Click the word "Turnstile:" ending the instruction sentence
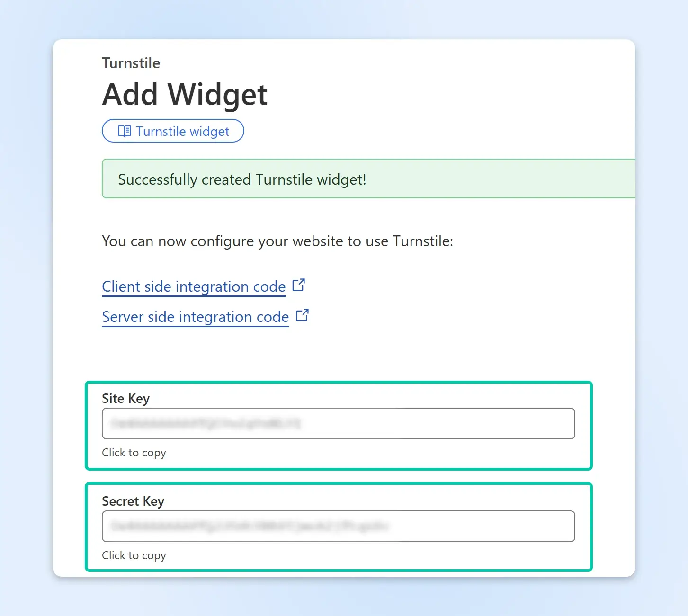 tap(423, 241)
